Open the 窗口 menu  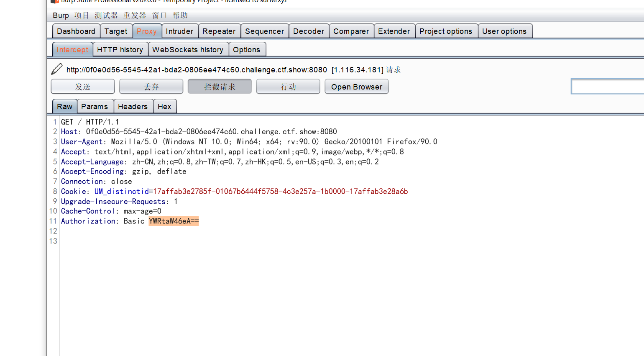(160, 15)
